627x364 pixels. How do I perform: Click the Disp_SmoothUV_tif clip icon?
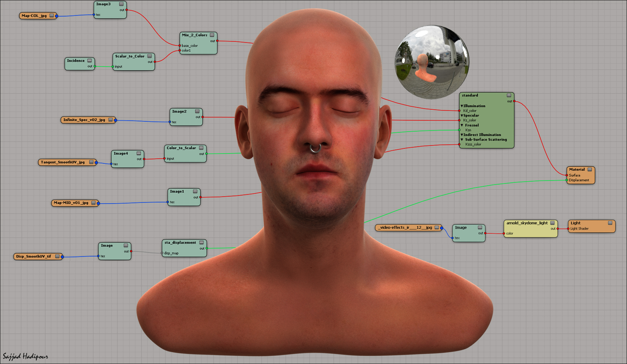(57, 256)
